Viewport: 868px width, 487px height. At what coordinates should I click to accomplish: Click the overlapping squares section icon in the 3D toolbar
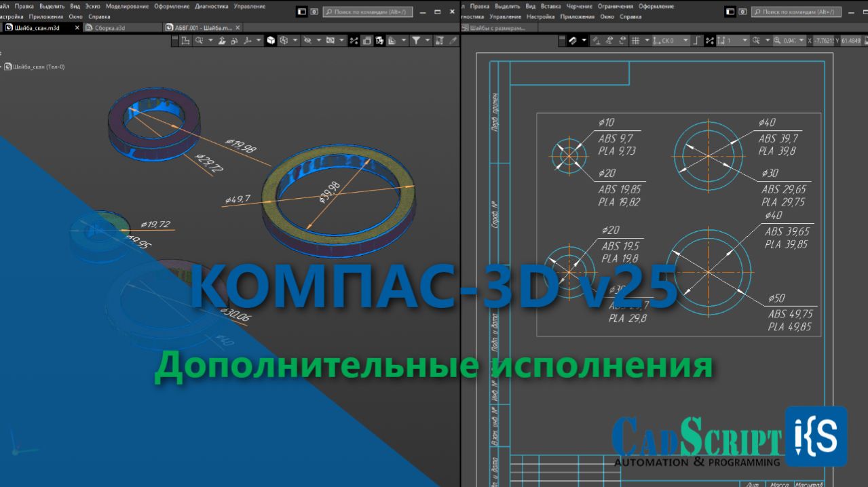pos(366,41)
